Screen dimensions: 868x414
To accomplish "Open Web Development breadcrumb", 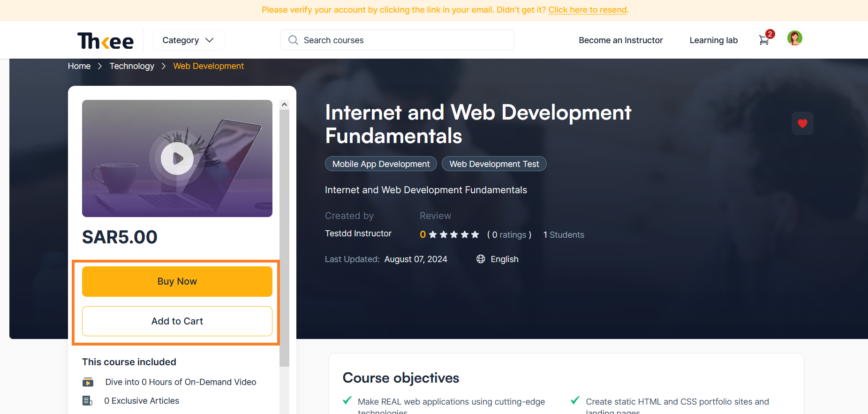I will coord(209,66).
